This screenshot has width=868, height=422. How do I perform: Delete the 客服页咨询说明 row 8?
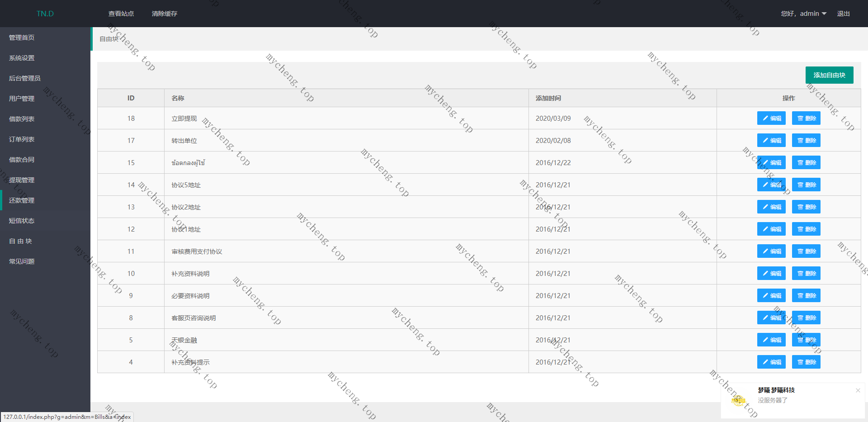806,318
